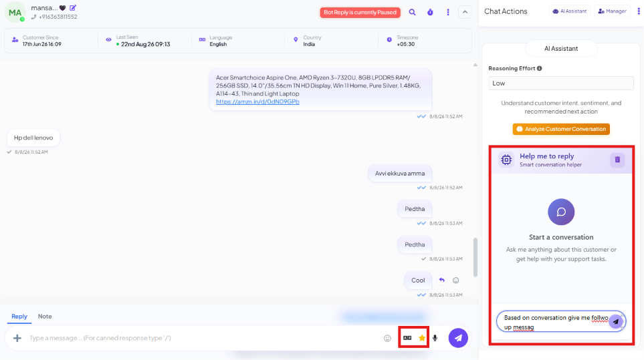
Task: Click the microphone voice record icon
Action: click(435, 338)
